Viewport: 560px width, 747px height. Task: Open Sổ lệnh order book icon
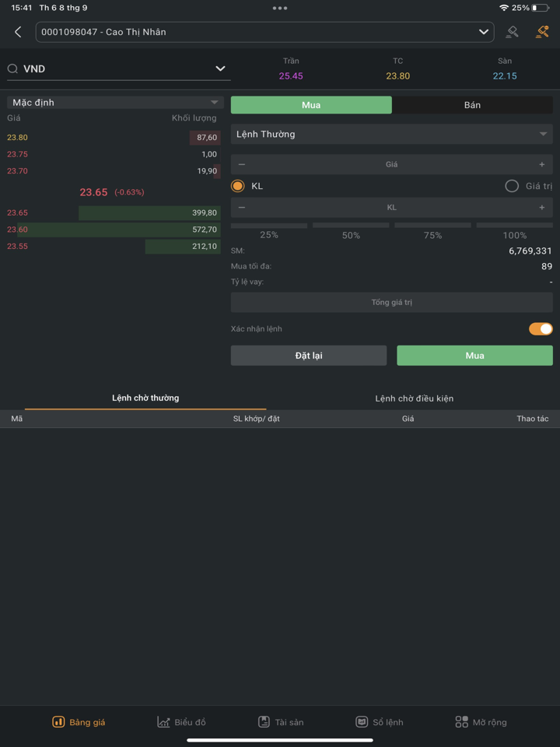362,722
